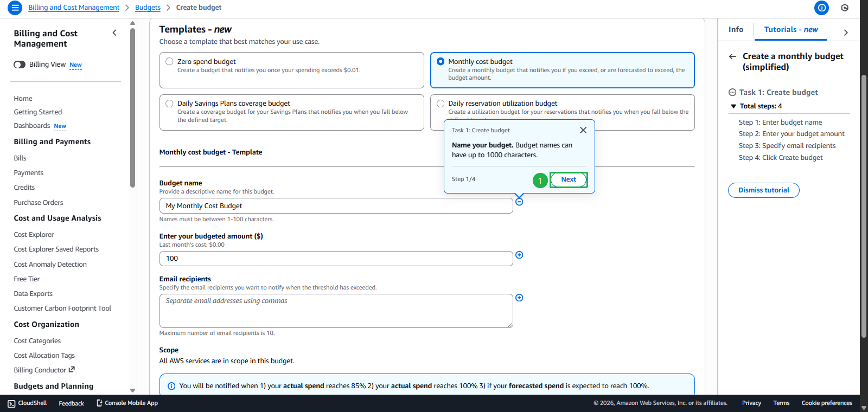The image size is (868, 412).
Task: Click Next in the tutorial popup
Action: click(x=568, y=179)
